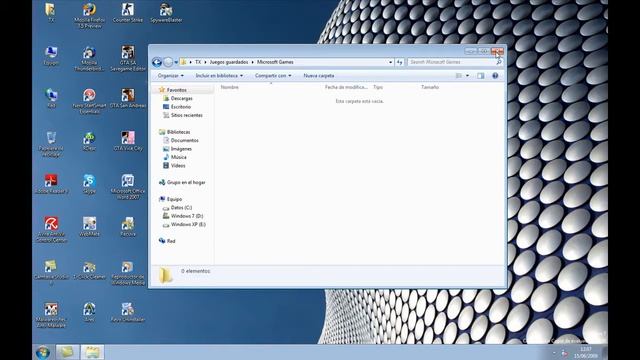Select Favoritos in the navigation pane
Viewport: 640px width, 360px height.
176,90
